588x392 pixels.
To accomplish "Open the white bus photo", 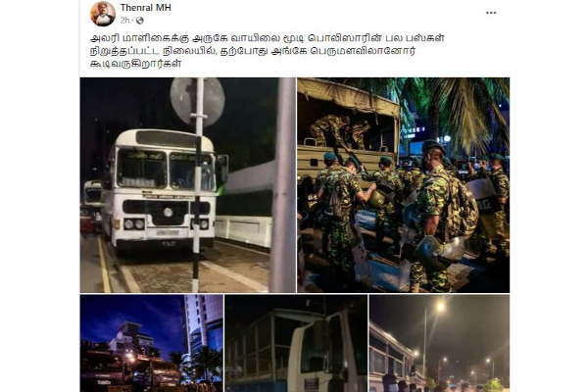I will pyautogui.click(x=187, y=185).
